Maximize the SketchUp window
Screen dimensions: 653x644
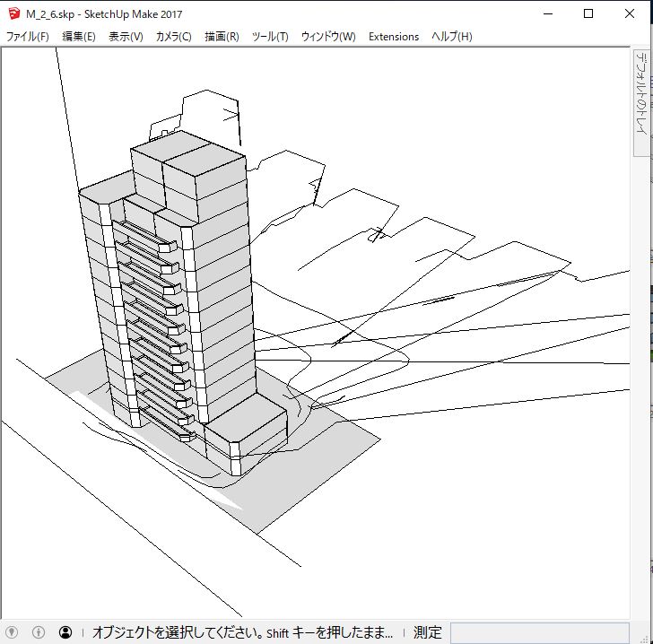tap(588, 13)
